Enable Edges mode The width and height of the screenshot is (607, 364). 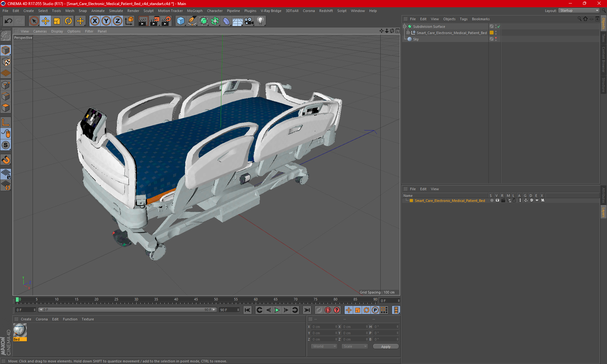pyautogui.click(x=6, y=96)
